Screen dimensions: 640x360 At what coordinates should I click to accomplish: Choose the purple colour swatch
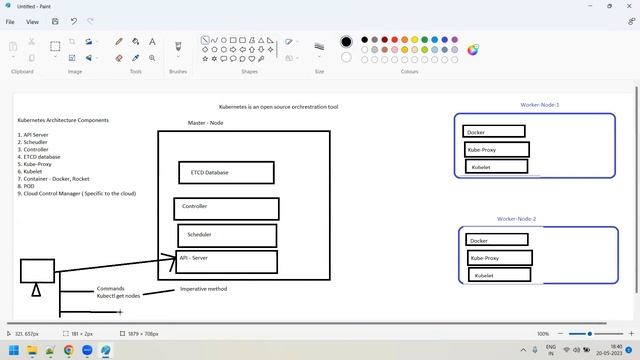tap(455, 40)
